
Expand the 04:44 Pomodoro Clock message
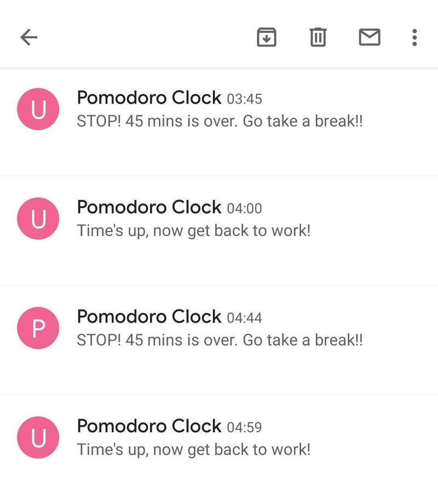pyautogui.click(x=219, y=340)
